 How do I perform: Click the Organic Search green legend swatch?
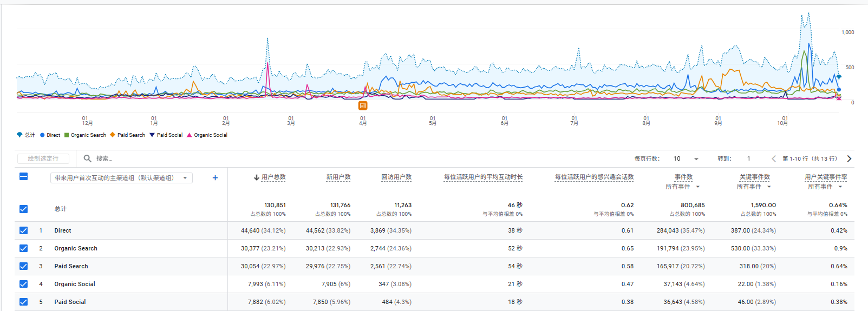coord(67,135)
